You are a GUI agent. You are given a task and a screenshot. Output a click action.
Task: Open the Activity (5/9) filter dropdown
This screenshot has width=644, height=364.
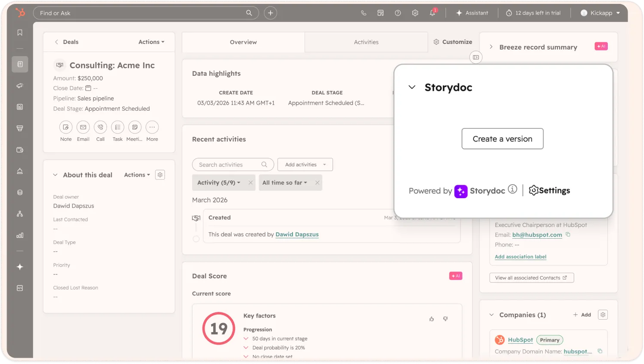(x=219, y=183)
